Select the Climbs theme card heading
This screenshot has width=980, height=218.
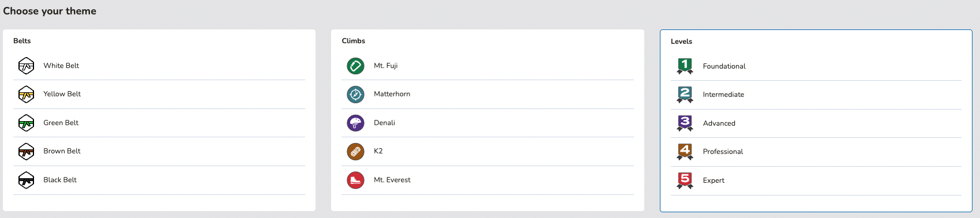coord(353,41)
